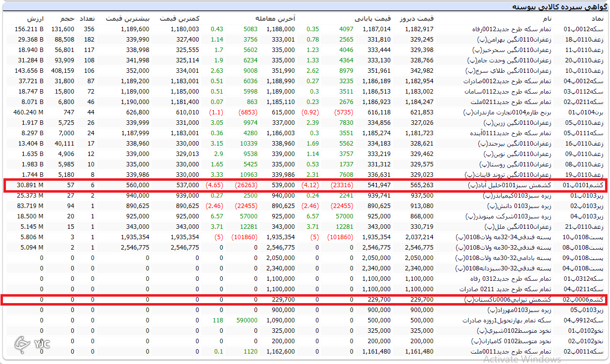Sort by the نماد column header
This screenshot has width=610, height=364.
click(x=597, y=18)
